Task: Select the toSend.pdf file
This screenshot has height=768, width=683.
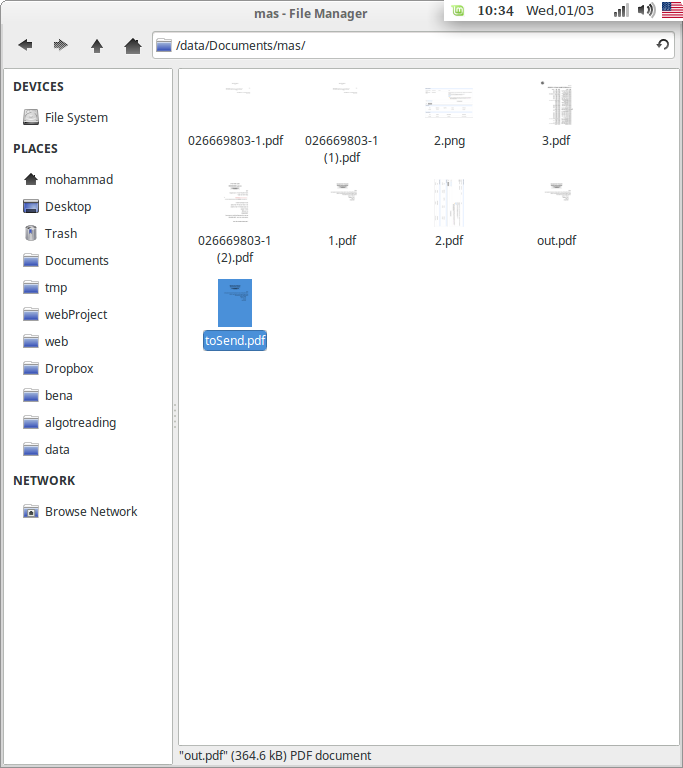Action: click(235, 303)
